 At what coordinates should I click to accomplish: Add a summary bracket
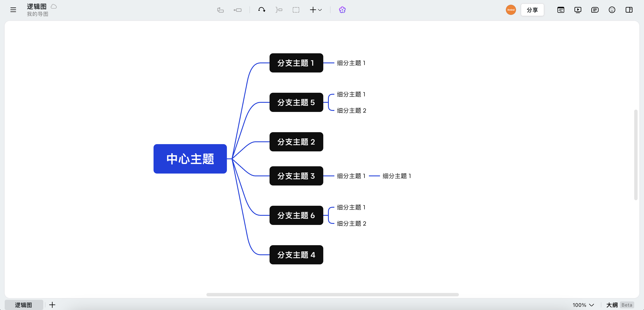coord(279,10)
